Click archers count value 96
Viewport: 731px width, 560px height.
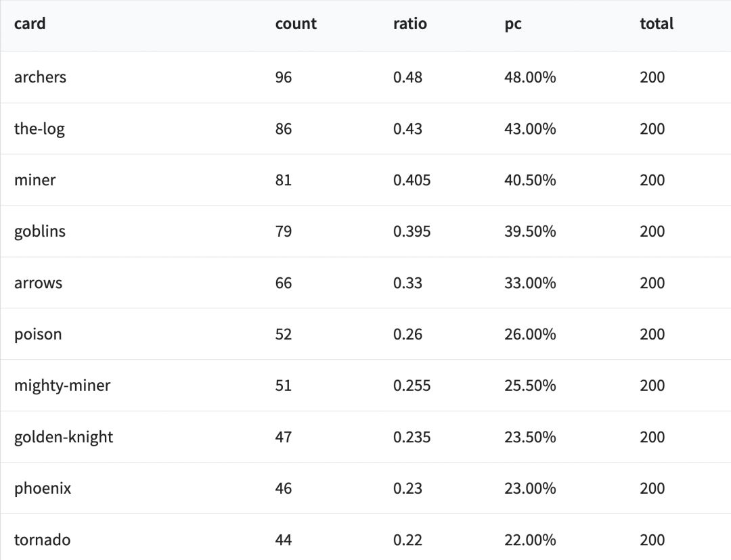[x=284, y=77]
